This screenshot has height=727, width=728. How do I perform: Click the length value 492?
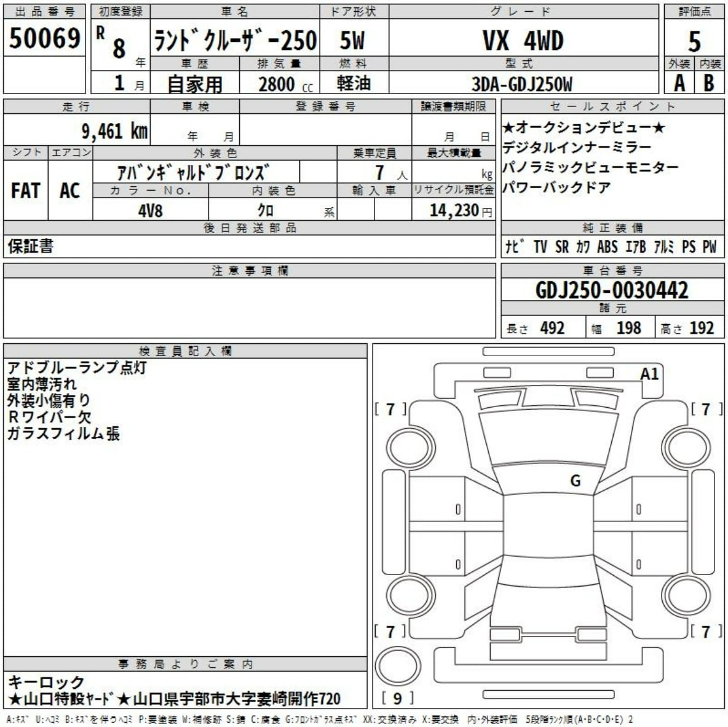[552, 328]
